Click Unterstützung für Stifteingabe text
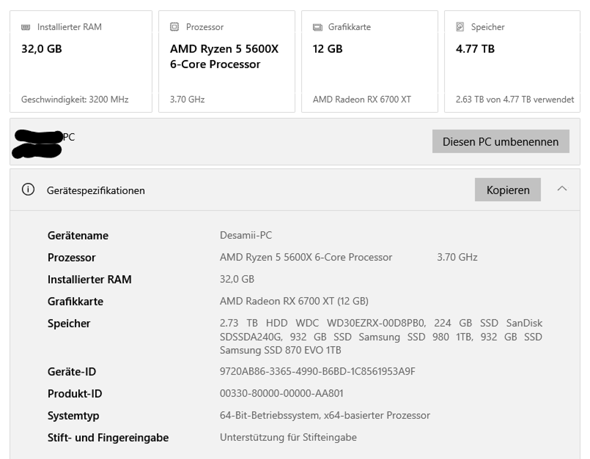Screen dimensions: 590x459 (x=288, y=437)
